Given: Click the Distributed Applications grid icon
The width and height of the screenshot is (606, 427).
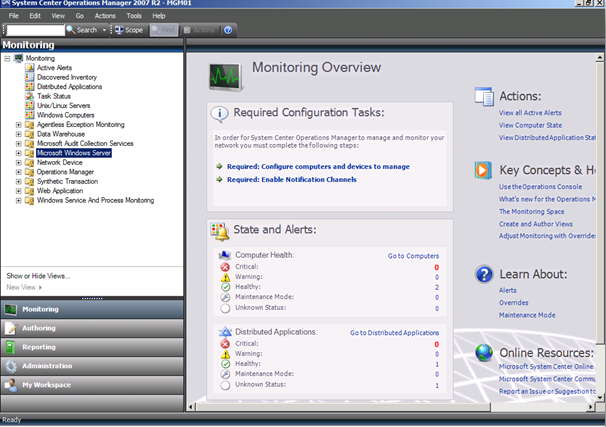Looking at the screenshot, I should click(x=30, y=87).
